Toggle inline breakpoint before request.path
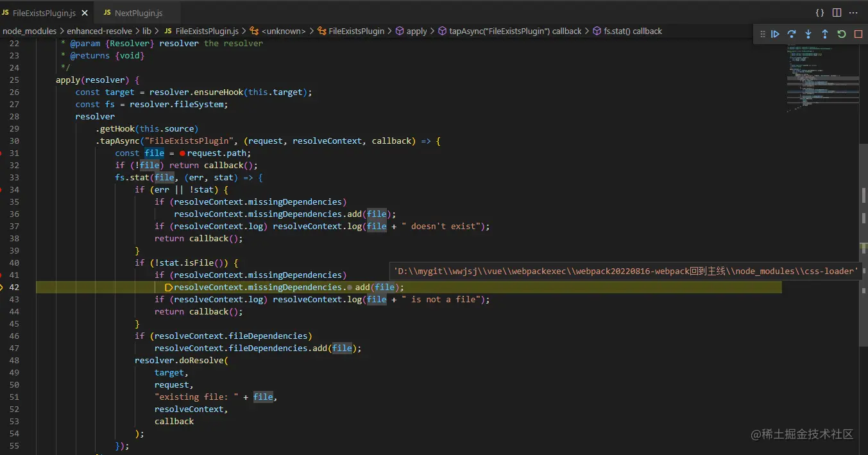Screen dimensions: 868x455 point(182,153)
